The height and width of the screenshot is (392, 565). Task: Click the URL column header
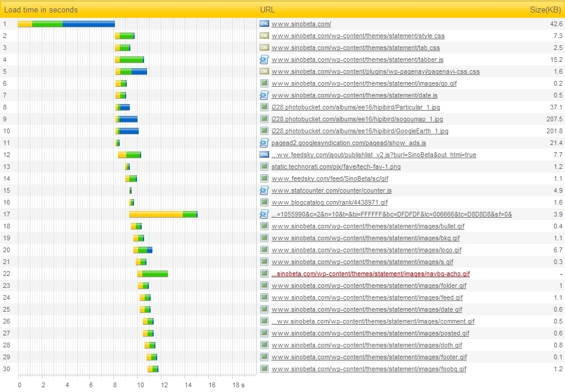click(267, 10)
